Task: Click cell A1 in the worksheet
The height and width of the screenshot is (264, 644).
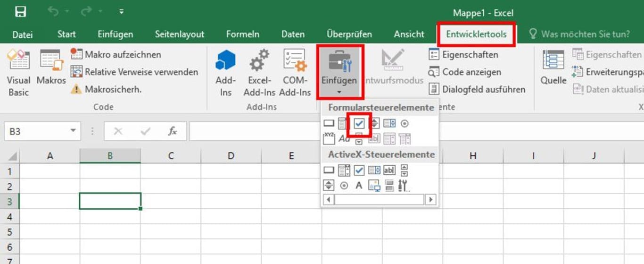Action: pos(50,170)
